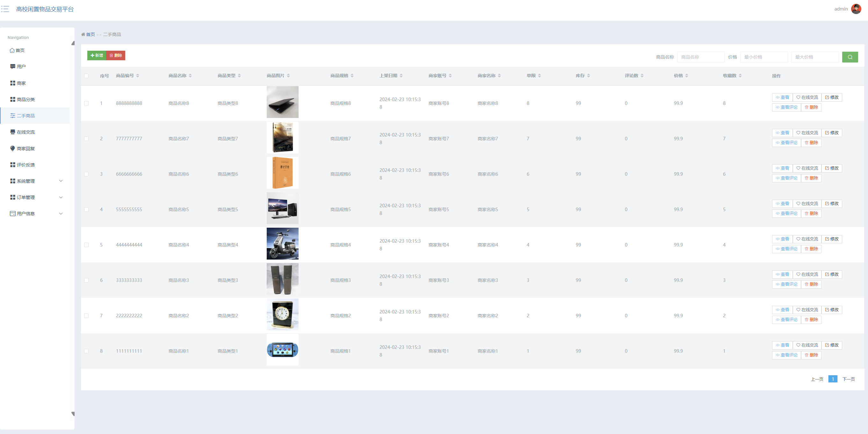
Task: Tick the checkbox for product 4444444444
Action: point(86,245)
